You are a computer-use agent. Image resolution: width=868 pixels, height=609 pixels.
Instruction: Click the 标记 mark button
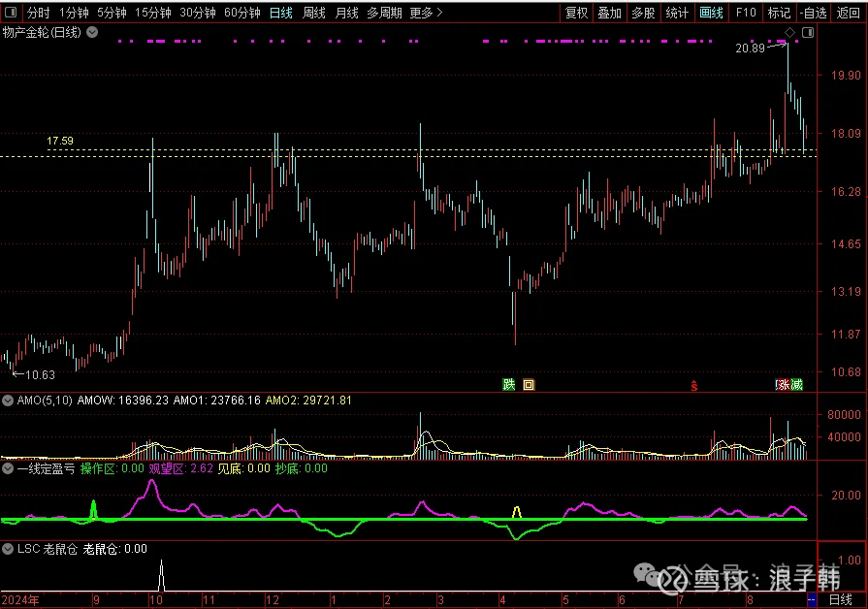tap(779, 13)
